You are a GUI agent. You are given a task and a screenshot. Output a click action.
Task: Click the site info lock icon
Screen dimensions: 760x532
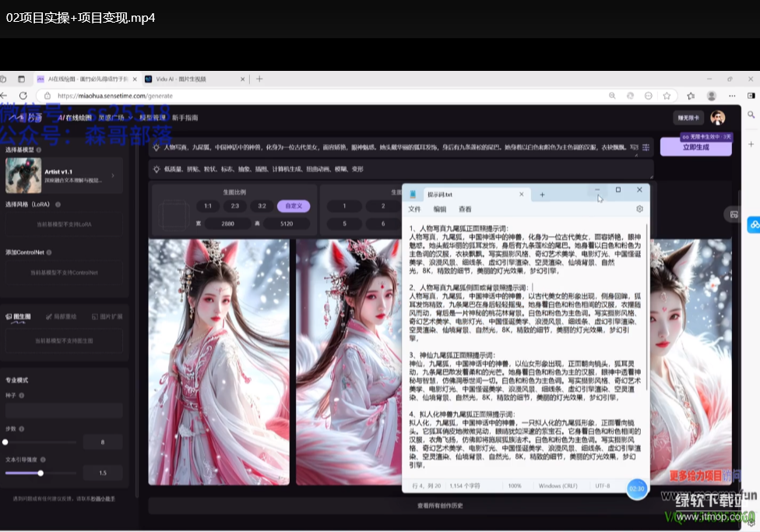tap(47, 96)
